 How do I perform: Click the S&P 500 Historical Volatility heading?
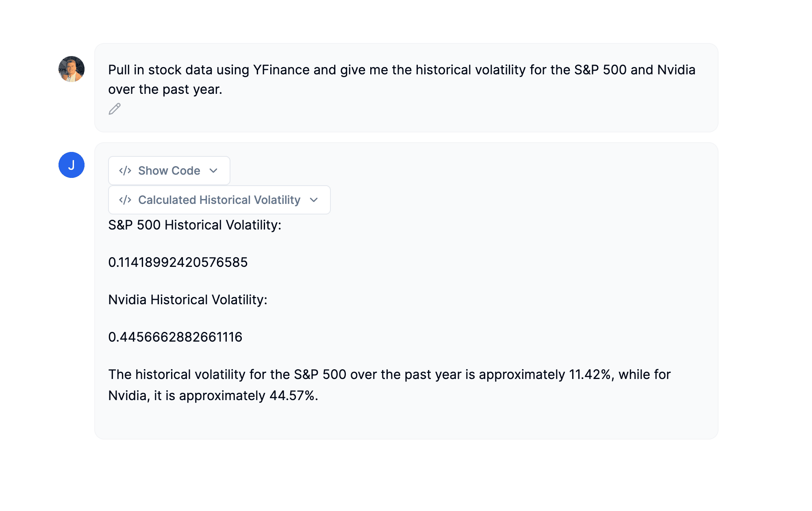click(195, 225)
